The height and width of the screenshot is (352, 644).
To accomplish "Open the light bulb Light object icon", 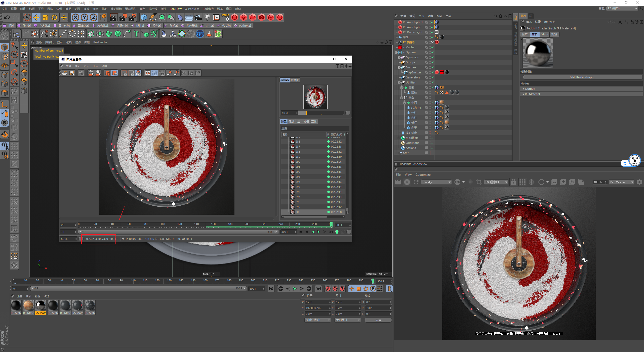I will pos(207,17).
